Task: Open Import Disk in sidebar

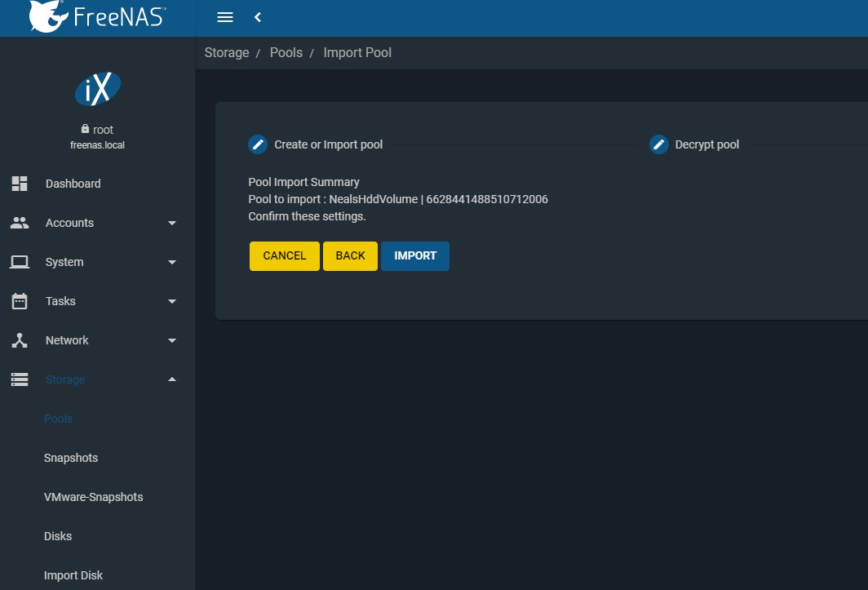Action: [x=73, y=575]
